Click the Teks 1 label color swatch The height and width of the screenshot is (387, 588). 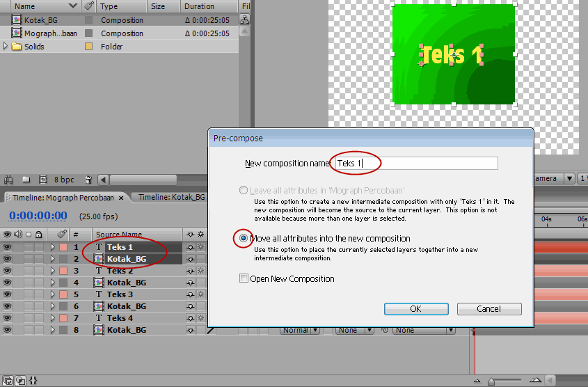(x=63, y=247)
